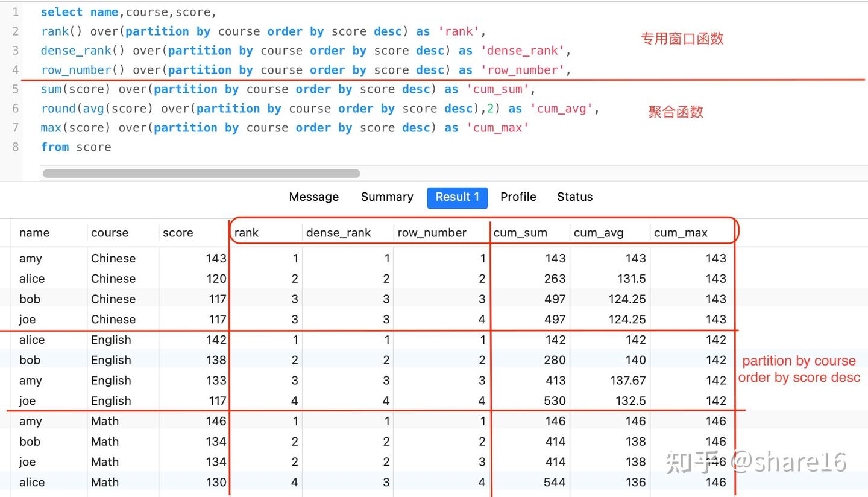Click the 'cum_avg' alias string in query

point(561,109)
